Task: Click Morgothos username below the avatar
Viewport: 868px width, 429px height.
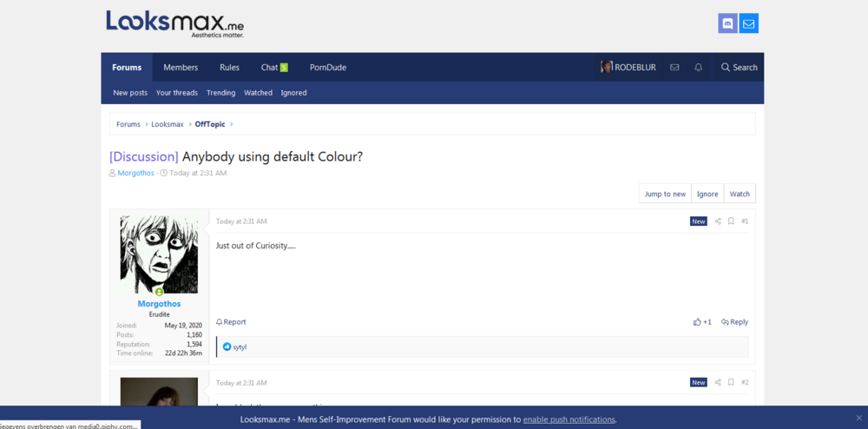Action: click(x=159, y=304)
